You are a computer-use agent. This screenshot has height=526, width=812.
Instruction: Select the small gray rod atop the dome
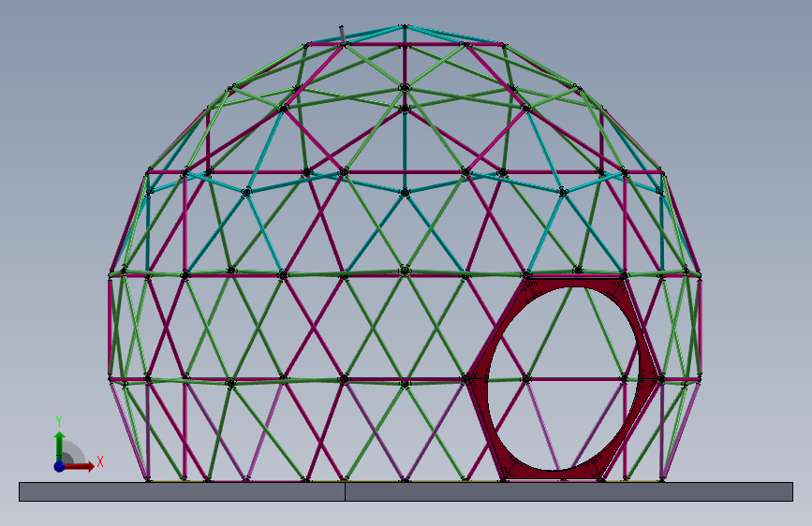(342, 35)
